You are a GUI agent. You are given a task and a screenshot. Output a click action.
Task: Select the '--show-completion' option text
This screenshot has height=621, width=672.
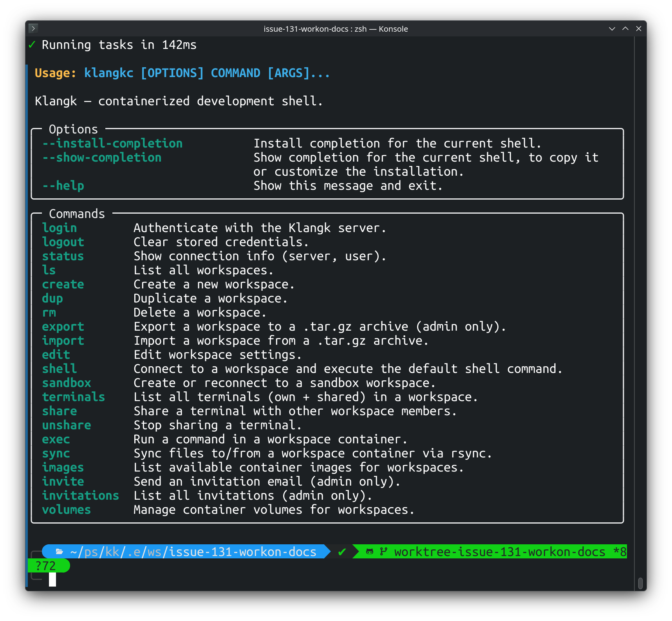[x=102, y=157]
